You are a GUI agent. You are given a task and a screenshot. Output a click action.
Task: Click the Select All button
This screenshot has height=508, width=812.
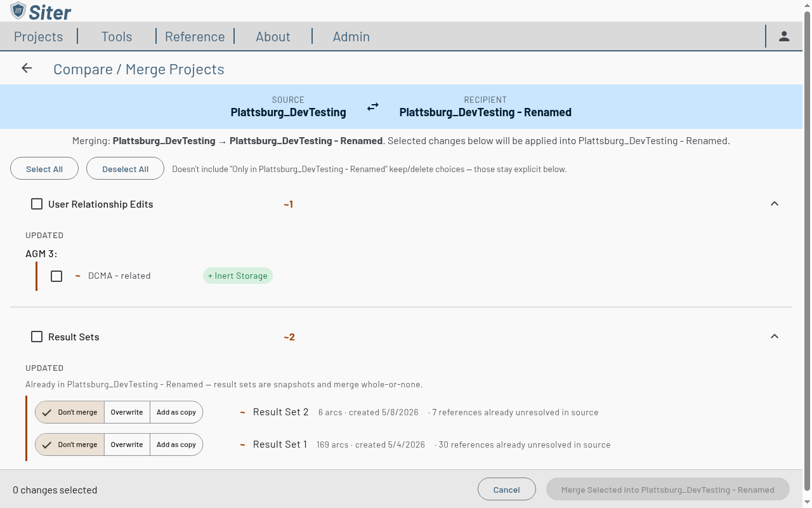pos(44,169)
